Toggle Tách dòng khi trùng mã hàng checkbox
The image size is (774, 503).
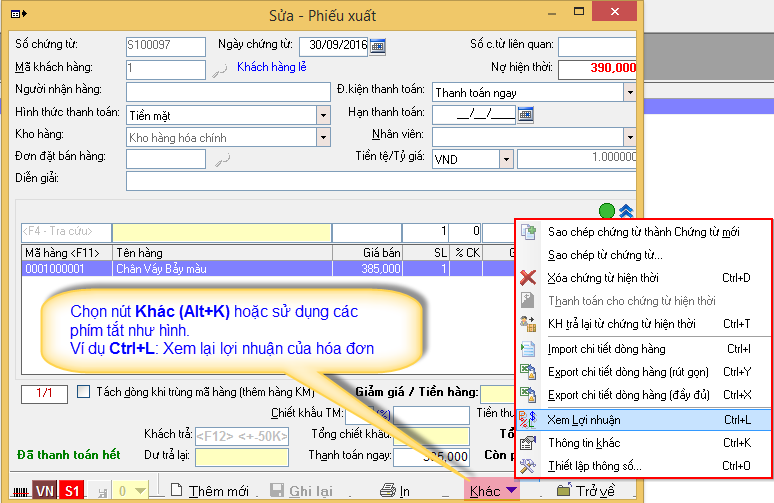(x=84, y=392)
